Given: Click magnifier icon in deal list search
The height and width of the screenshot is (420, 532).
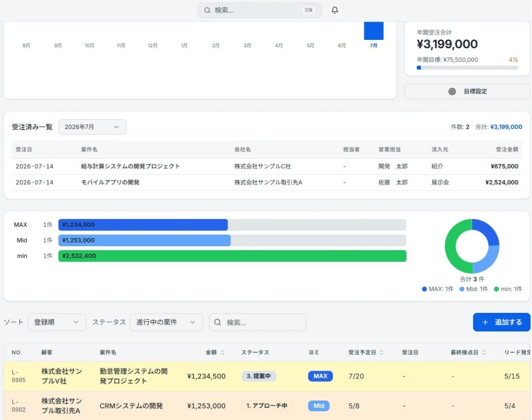Looking at the screenshot, I should click(x=218, y=322).
